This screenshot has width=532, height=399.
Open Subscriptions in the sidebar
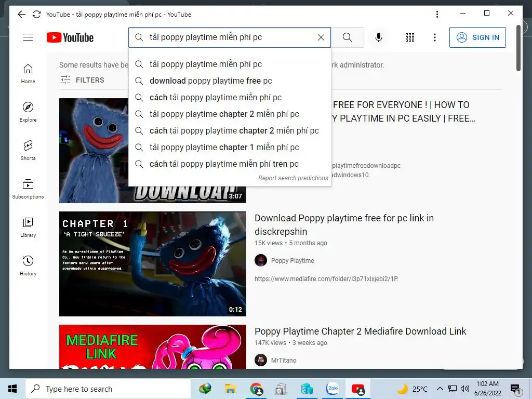[28, 189]
